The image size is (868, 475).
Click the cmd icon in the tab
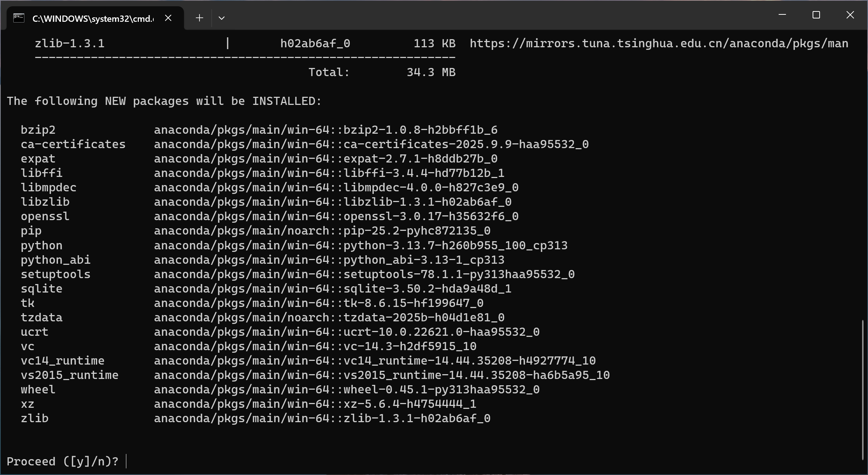tap(19, 18)
